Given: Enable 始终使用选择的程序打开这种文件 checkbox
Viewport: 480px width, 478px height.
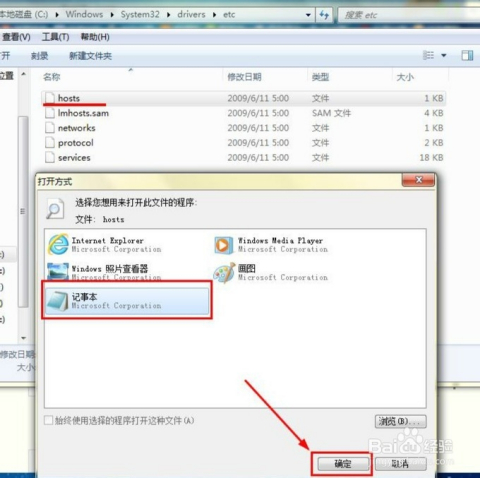Looking at the screenshot, I should coord(49,420).
